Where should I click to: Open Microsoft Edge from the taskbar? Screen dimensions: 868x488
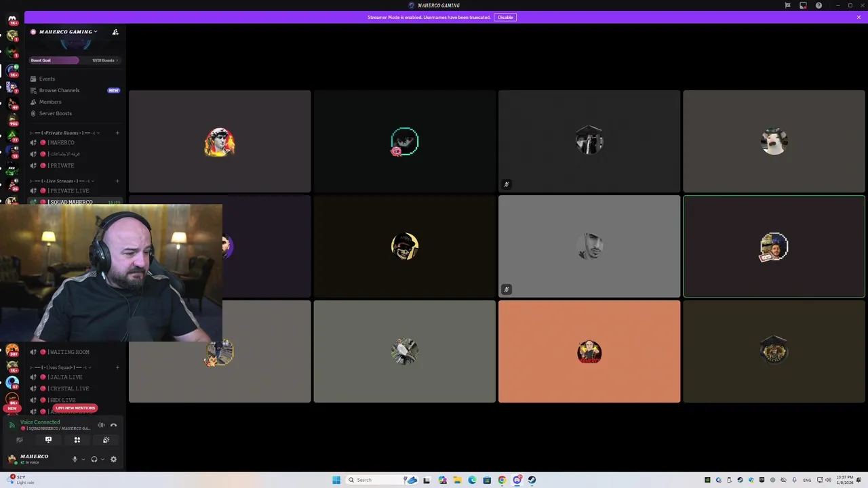pyautogui.click(x=472, y=480)
